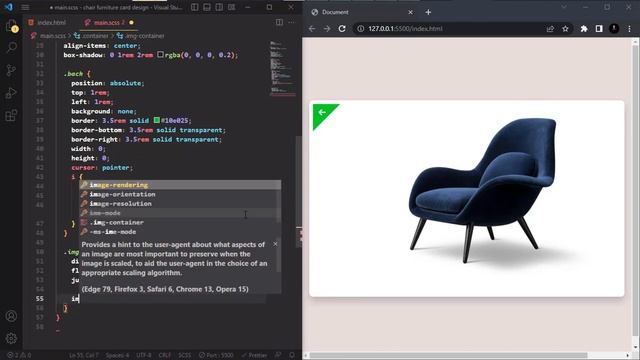Open Customize Layout button in title bar

coord(231,7)
